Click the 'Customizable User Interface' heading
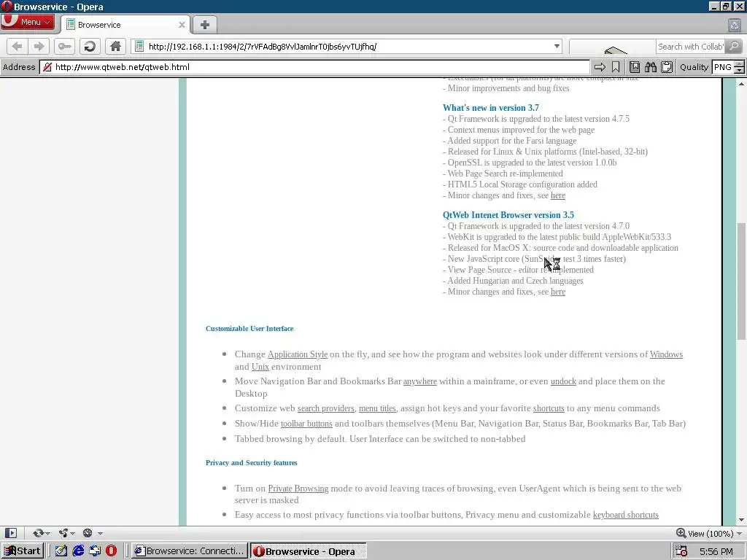This screenshot has width=747, height=560. pos(249,329)
